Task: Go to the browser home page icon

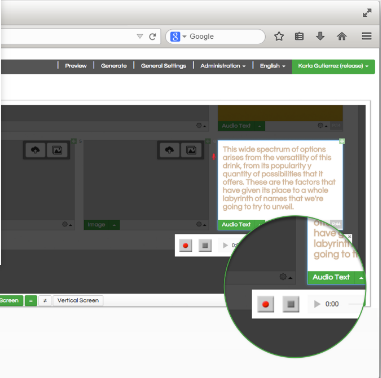Action: point(342,36)
